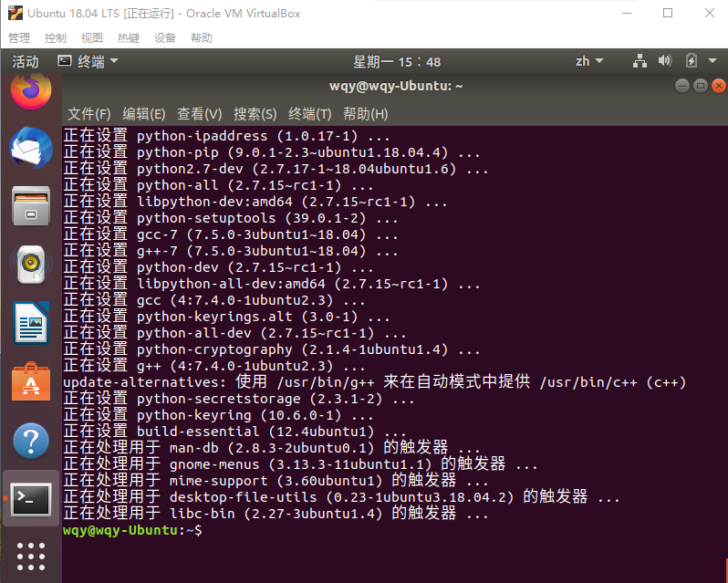The width and height of the screenshot is (728, 583).
Task: Click the libpython-all-dev:amd64 line
Action: coord(272,284)
